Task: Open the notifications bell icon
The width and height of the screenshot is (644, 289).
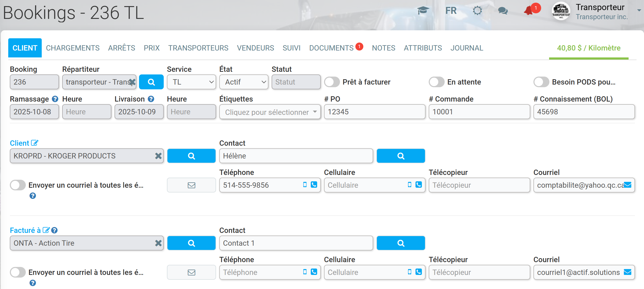Action: click(529, 11)
